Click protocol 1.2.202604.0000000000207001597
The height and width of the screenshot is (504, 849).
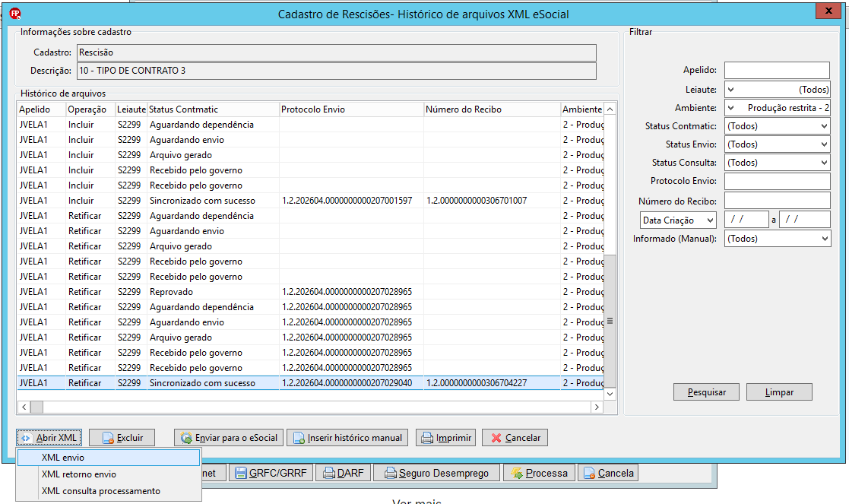point(347,201)
